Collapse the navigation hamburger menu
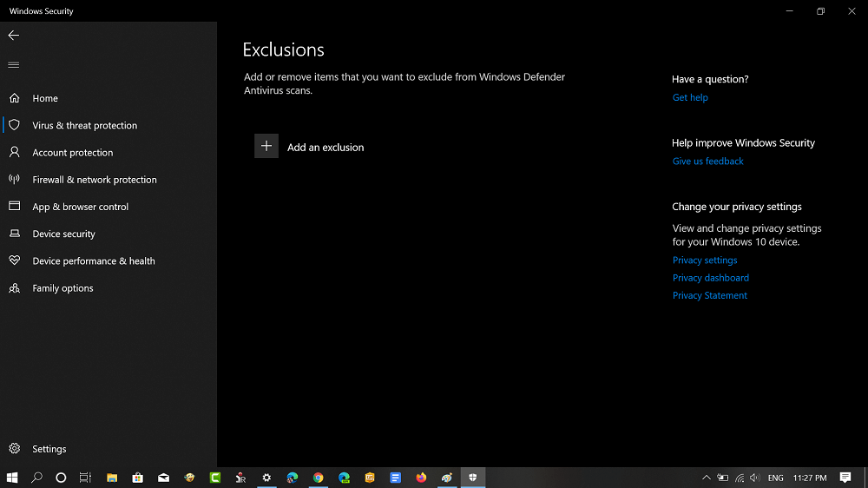The height and width of the screenshot is (488, 868). (14, 65)
